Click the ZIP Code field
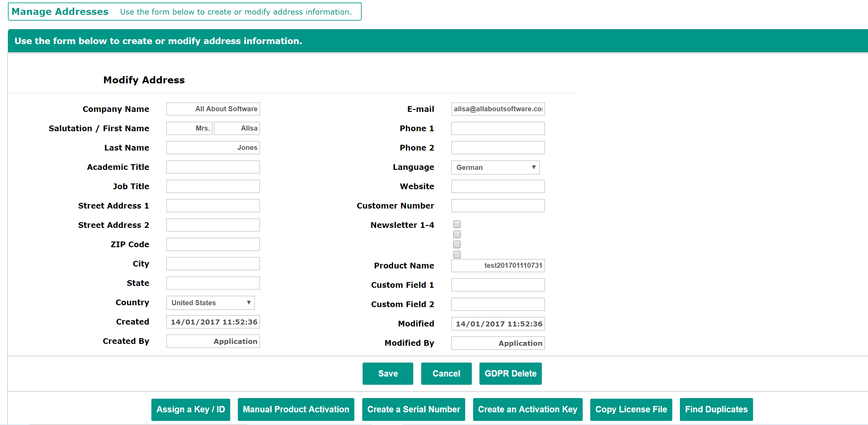The height and width of the screenshot is (425, 868). (x=213, y=245)
